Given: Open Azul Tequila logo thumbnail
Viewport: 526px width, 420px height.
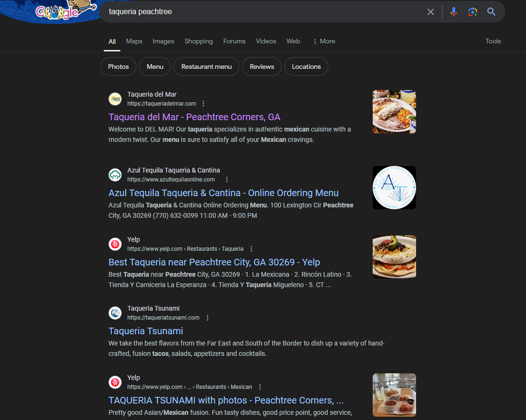Looking at the screenshot, I should [394, 188].
